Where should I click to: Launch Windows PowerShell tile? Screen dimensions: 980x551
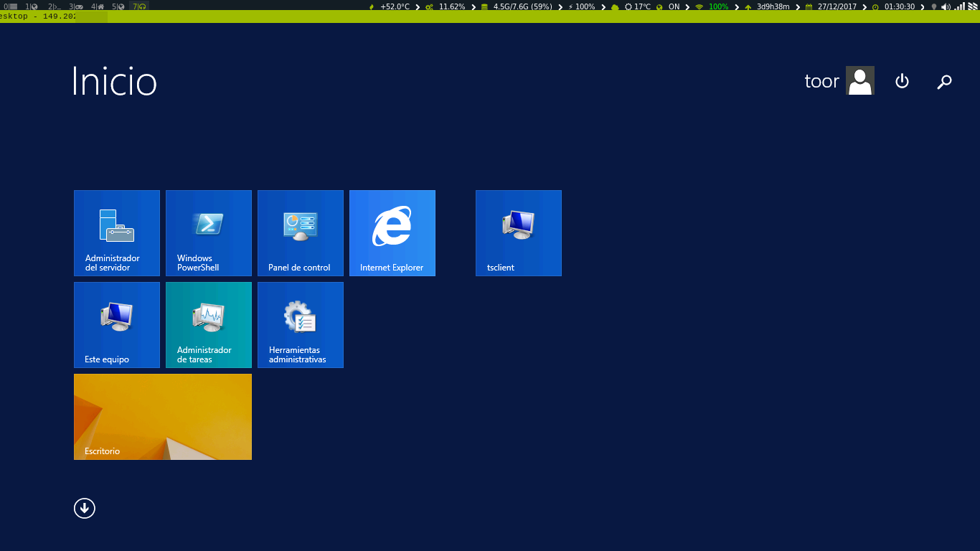(209, 233)
